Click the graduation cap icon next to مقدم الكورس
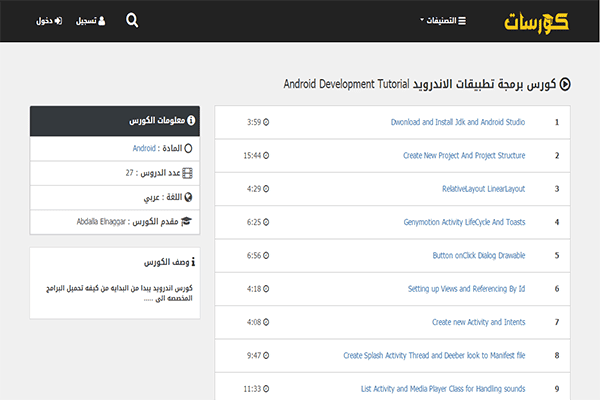The width and height of the screenshot is (600, 400). pos(188,221)
